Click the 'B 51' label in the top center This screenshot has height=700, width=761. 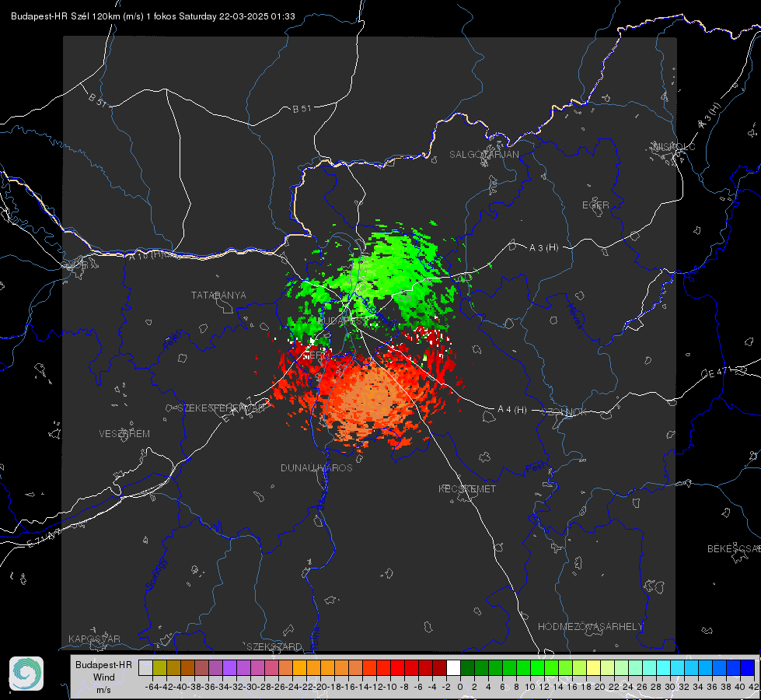coord(302,109)
